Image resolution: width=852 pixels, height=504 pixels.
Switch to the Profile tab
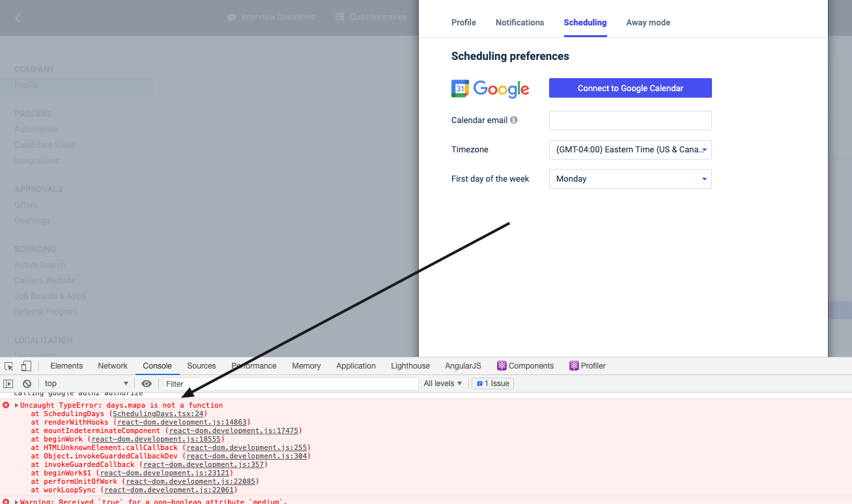[464, 23]
